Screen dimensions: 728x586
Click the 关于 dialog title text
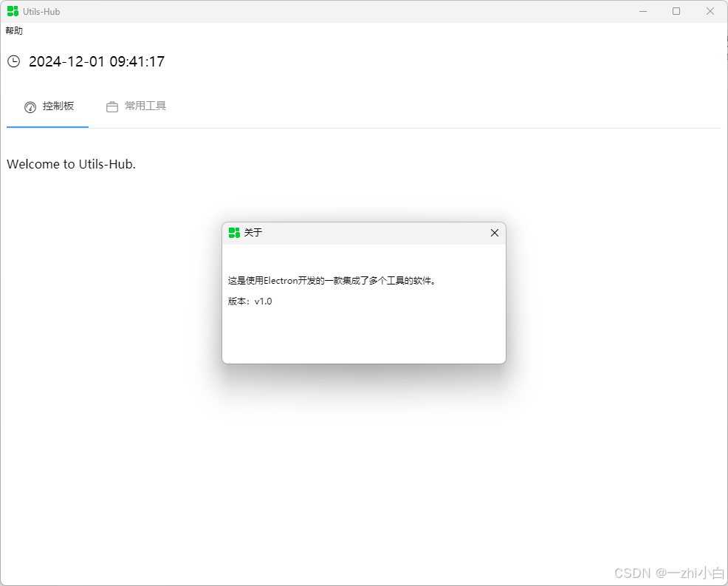[253, 232]
